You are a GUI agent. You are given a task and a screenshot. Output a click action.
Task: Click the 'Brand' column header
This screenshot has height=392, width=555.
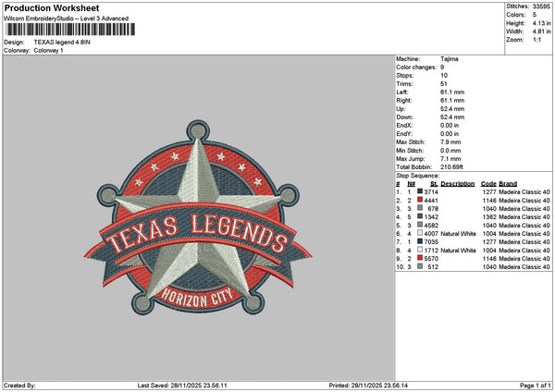tap(508, 184)
